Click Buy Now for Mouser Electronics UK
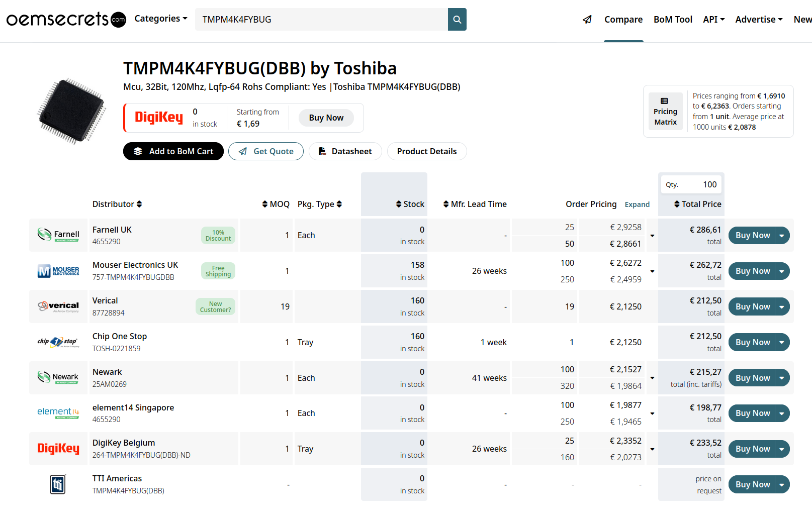Viewport: 812px width, 519px height. [x=752, y=271]
